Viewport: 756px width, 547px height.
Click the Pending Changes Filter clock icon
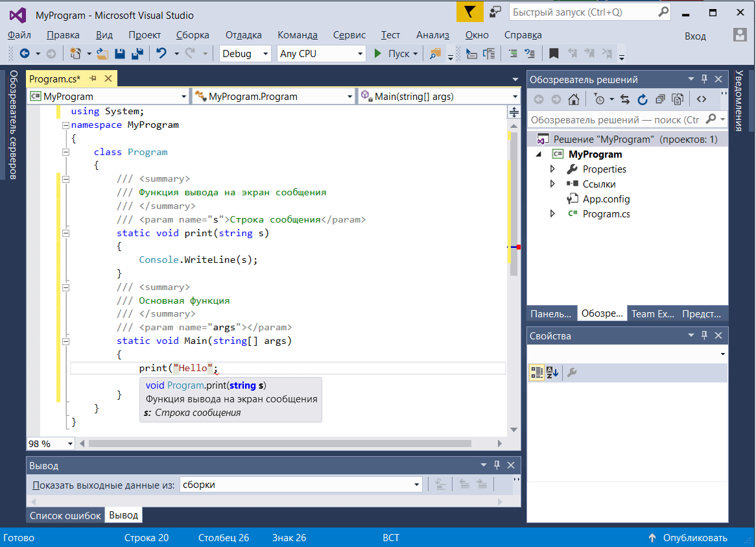(x=599, y=99)
